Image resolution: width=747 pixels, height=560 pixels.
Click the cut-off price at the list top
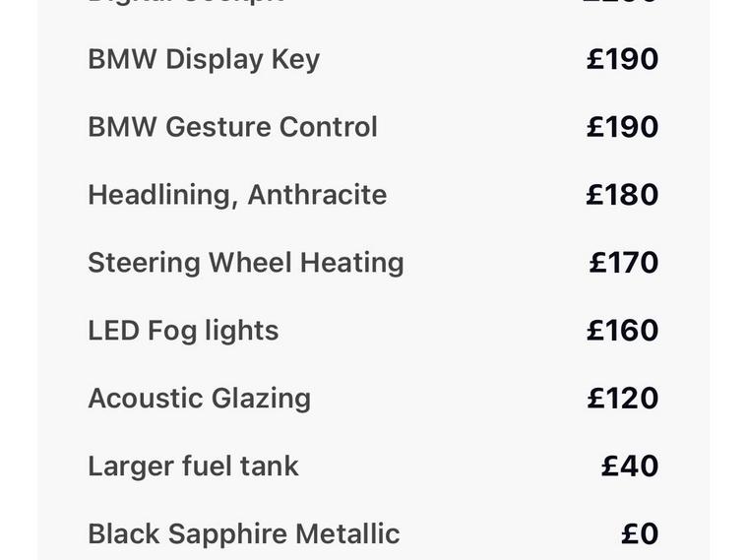click(x=622, y=3)
